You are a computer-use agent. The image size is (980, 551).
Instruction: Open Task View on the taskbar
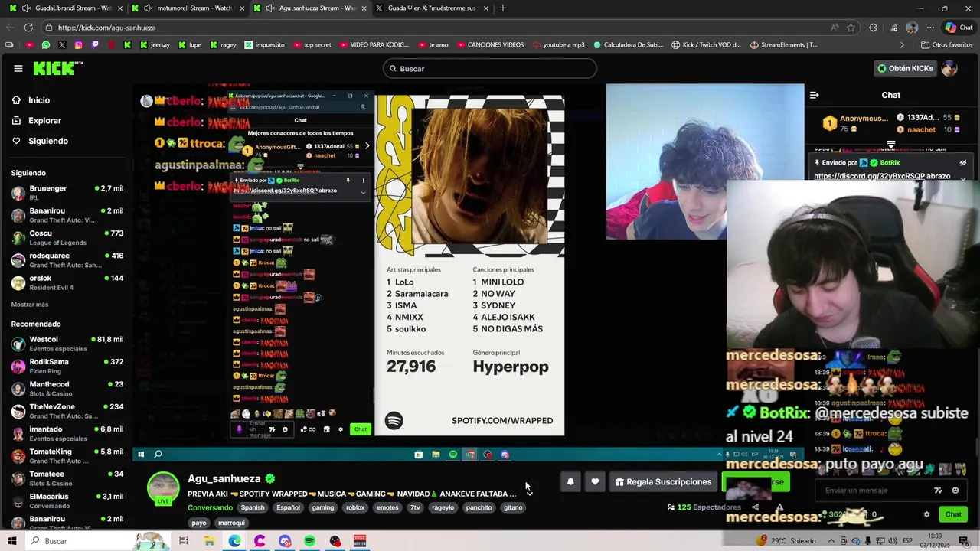[184, 541]
